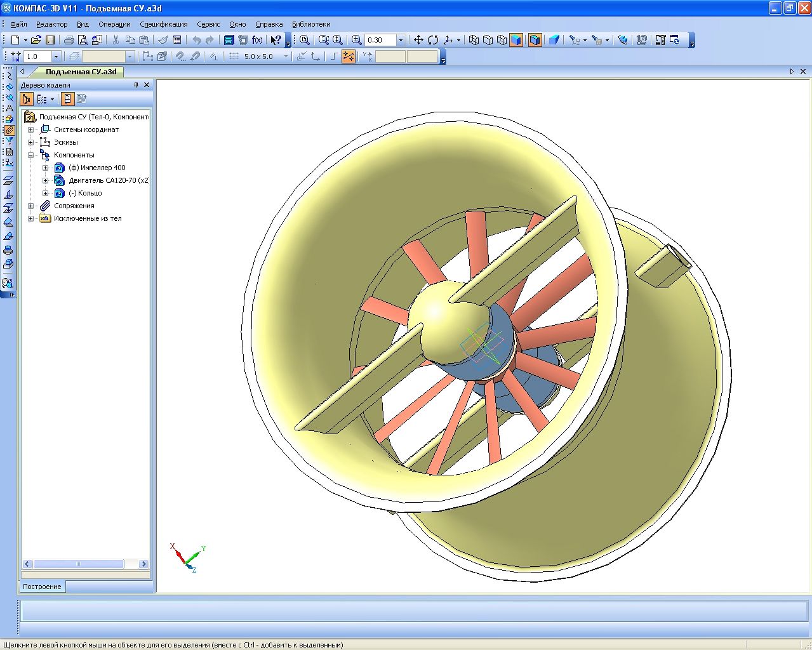Open the Print preview tool

tap(83, 40)
